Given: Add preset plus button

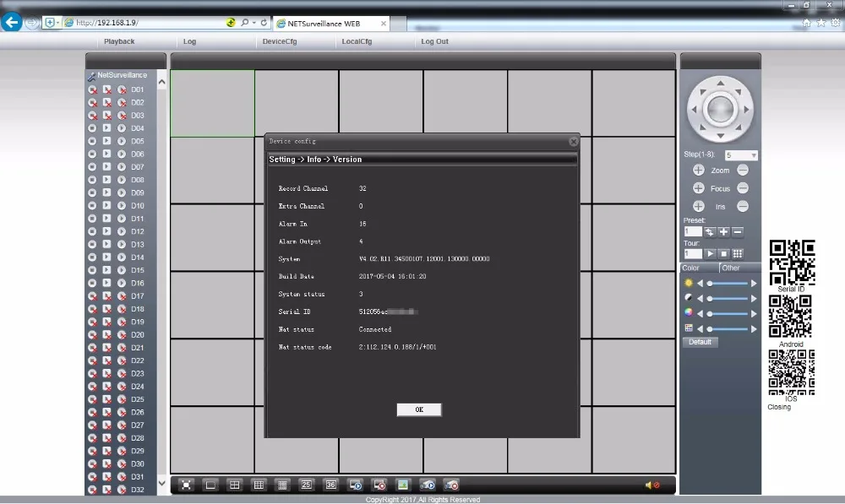Looking at the screenshot, I should (723, 231).
